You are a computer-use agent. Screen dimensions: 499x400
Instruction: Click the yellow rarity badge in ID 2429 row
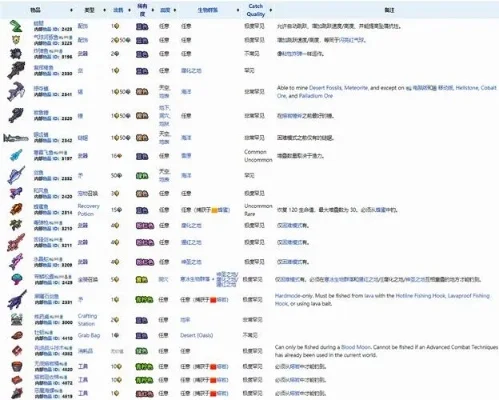pos(142,280)
